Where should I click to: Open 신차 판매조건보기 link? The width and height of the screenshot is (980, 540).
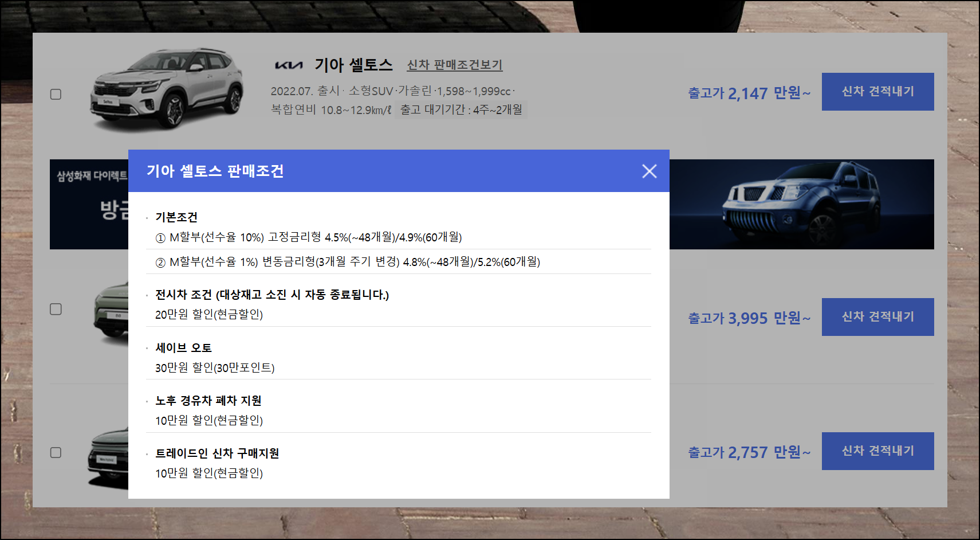454,65
